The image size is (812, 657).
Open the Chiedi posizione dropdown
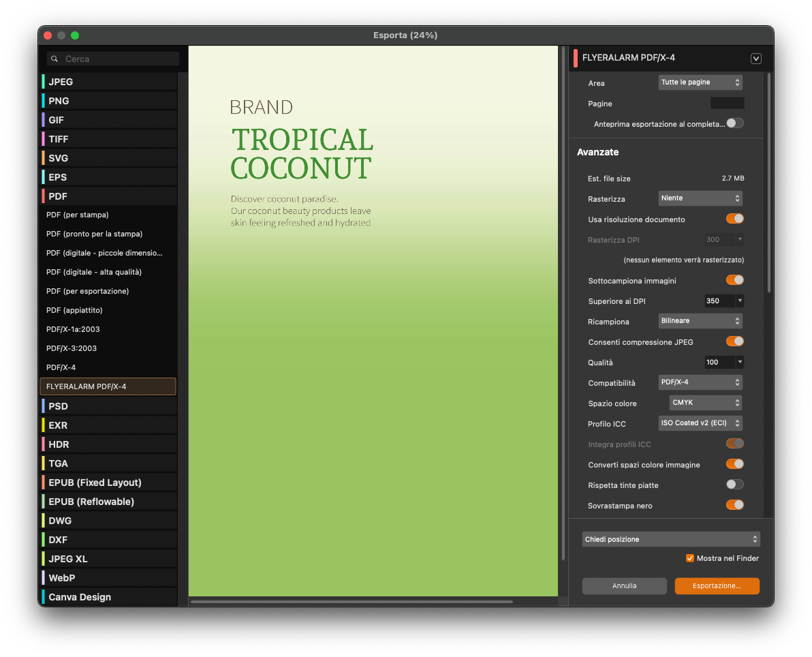[671, 539]
